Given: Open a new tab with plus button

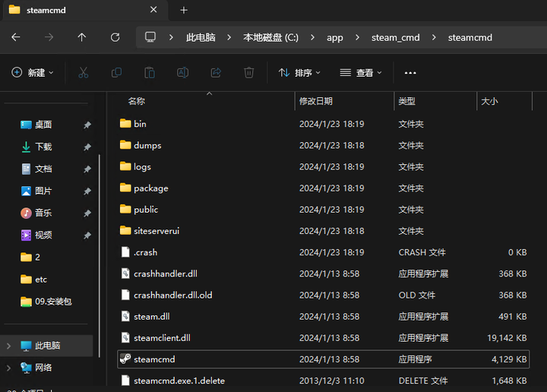Looking at the screenshot, I should tap(183, 10).
